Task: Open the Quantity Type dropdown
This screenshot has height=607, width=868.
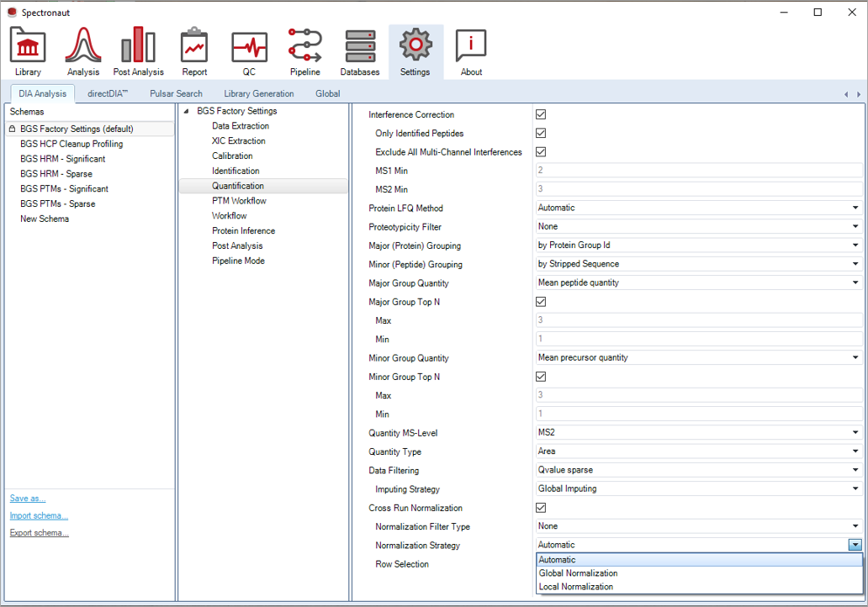Action: click(699, 451)
